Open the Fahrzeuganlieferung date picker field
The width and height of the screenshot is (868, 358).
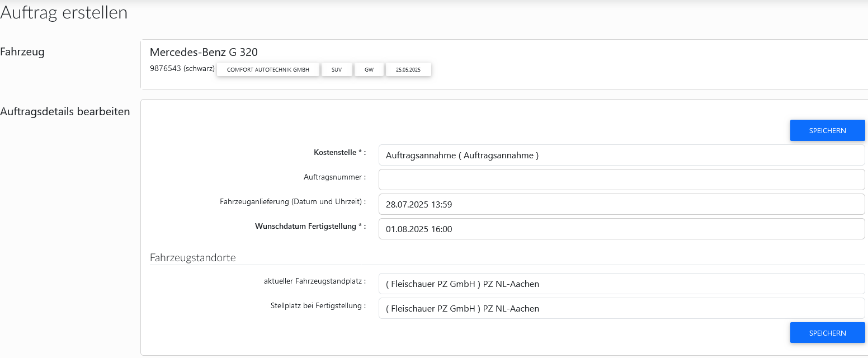[x=621, y=204]
